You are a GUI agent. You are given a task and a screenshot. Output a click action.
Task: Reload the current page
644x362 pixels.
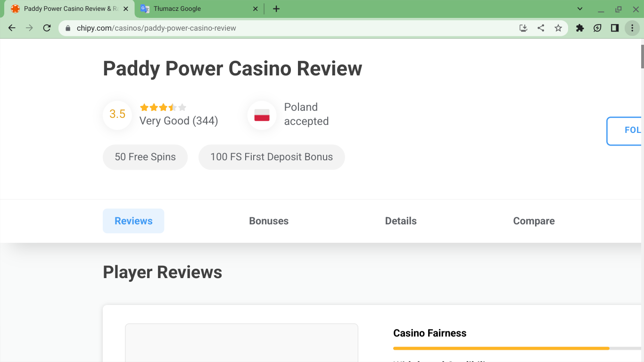coord(47,28)
